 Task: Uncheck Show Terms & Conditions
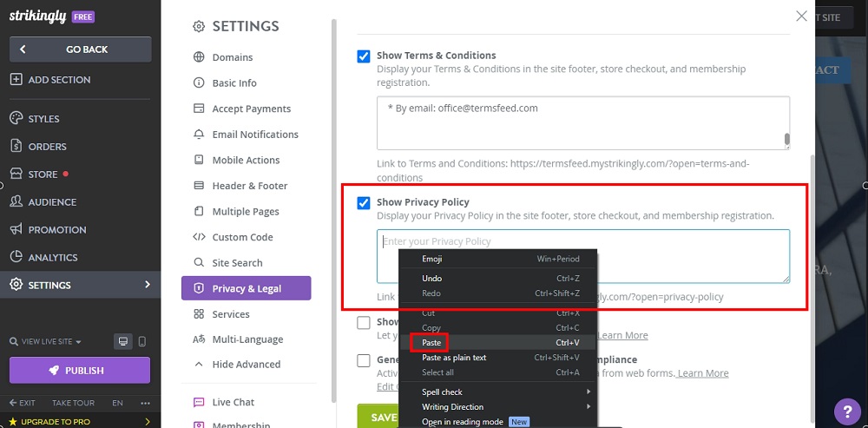[363, 56]
